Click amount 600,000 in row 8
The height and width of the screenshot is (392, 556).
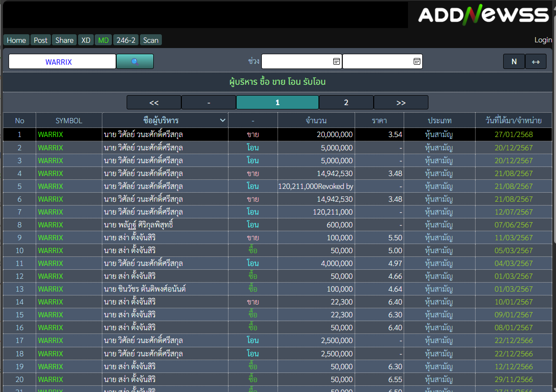(340, 225)
